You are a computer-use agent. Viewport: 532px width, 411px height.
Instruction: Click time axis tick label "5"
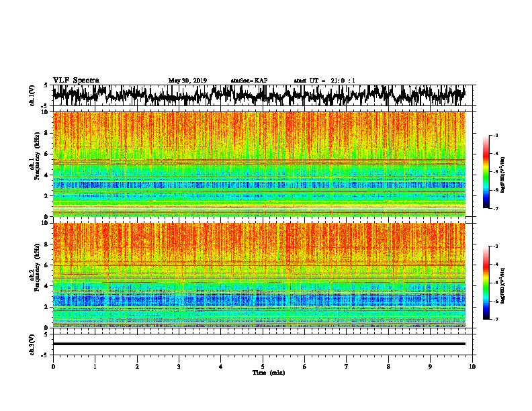[x=263, y=367]
